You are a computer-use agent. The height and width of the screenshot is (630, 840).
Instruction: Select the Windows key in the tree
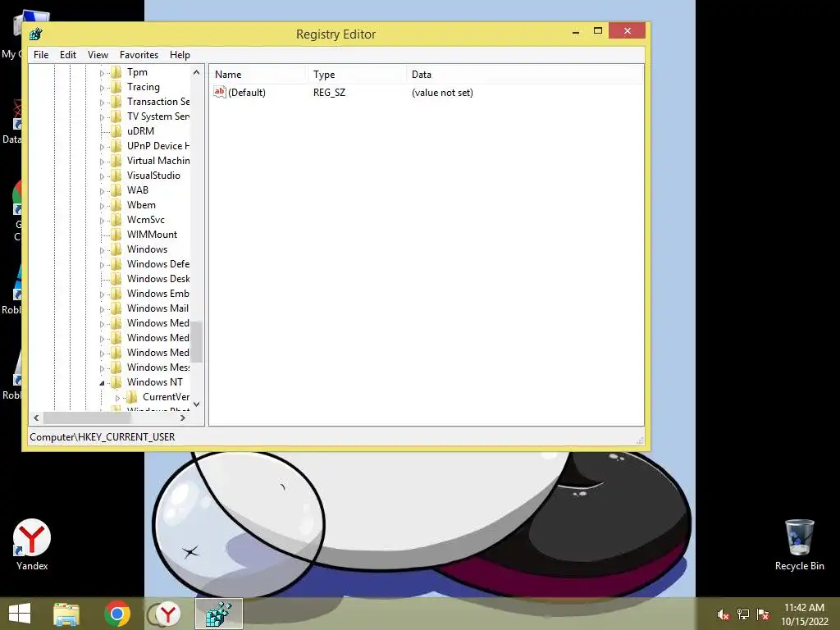tap(148, 249)
